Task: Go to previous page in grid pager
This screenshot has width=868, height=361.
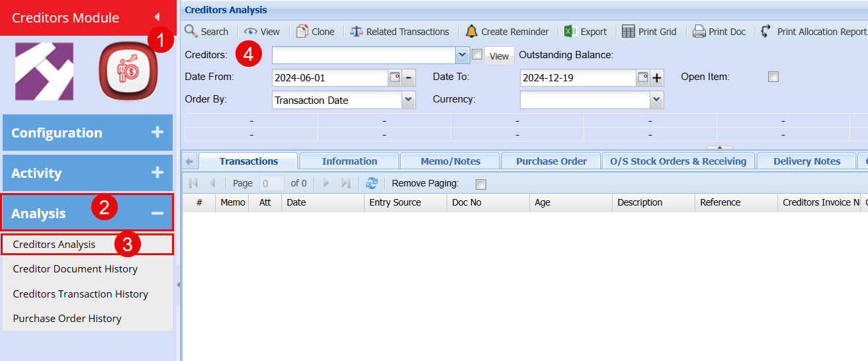Action: coord(212,183)
